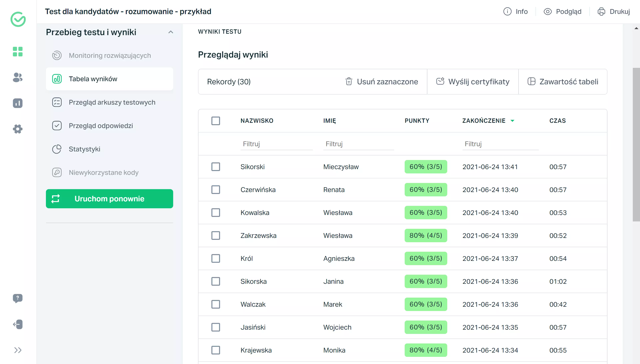Open Monitoring rozwiązujących menu item
Image resolution: width=640 pixels, height=364 pixels.
point(109,55)
